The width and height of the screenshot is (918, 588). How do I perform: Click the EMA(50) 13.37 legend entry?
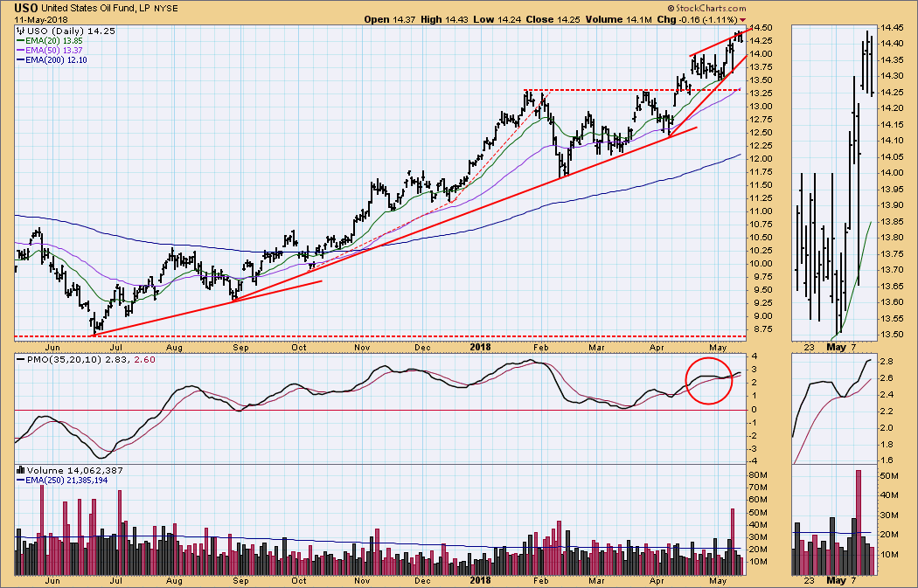(54, 51)
